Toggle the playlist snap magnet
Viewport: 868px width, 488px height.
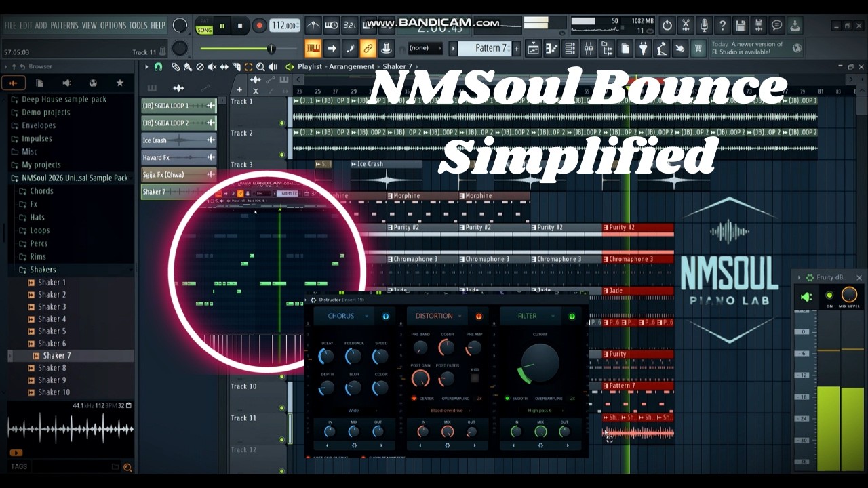(x=158, y=67)
